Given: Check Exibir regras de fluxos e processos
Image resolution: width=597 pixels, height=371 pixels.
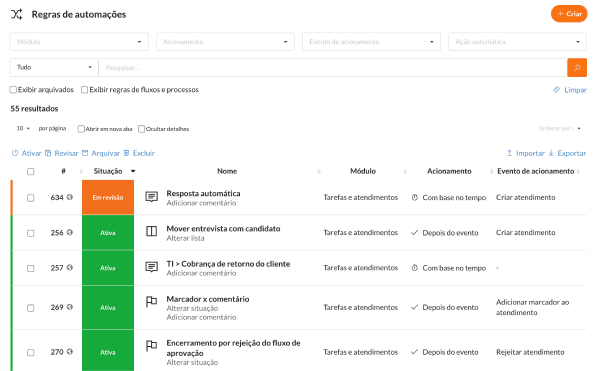Looking at the screenshot, I should pos(85,90).
